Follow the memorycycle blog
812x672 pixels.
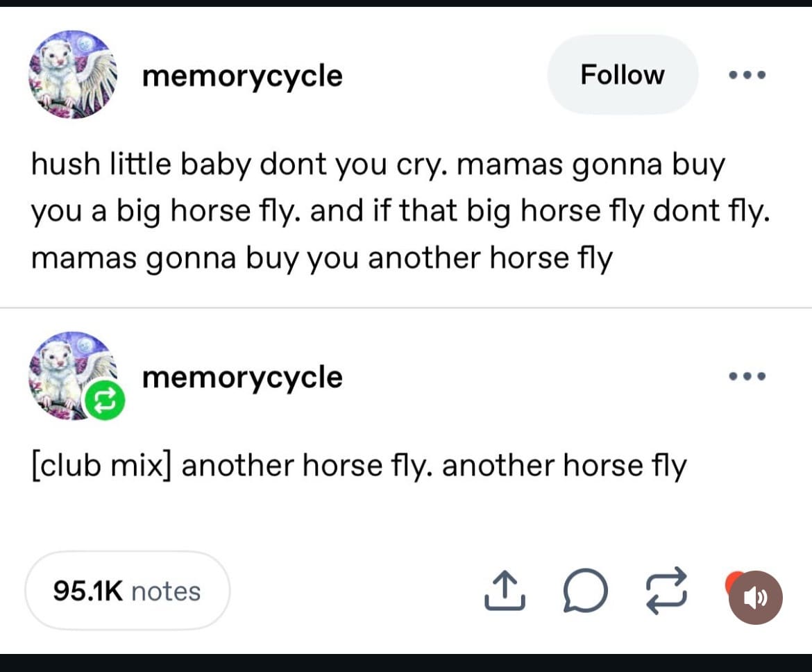[622, 75]
